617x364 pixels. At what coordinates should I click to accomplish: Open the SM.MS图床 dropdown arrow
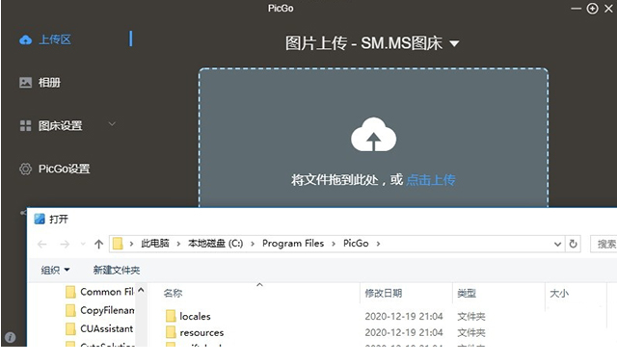tap(454, 43)
